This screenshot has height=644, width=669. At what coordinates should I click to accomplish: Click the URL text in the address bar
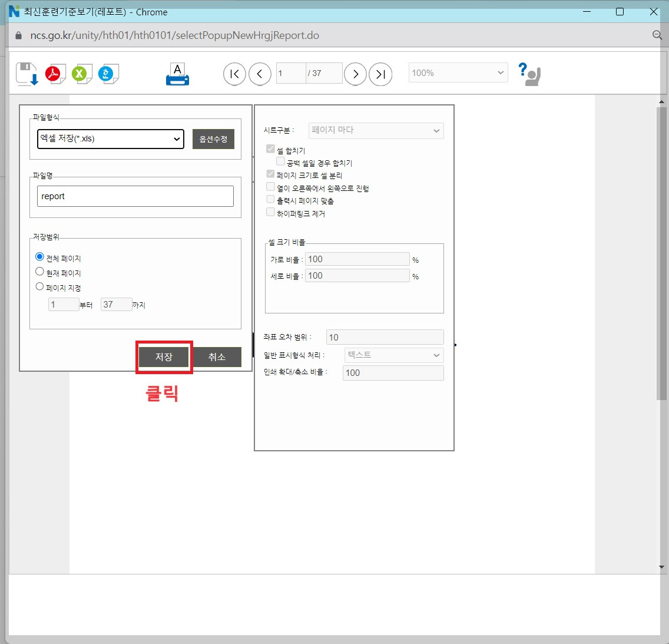174,35
